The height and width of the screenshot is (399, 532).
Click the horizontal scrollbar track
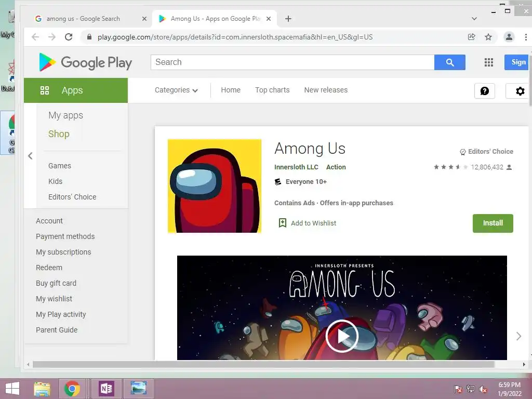(276, 364)
